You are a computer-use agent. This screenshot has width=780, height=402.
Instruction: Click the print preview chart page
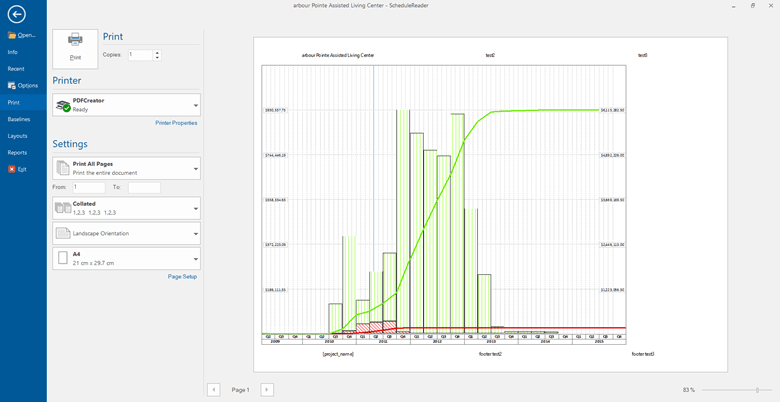(x=490, y=204)
